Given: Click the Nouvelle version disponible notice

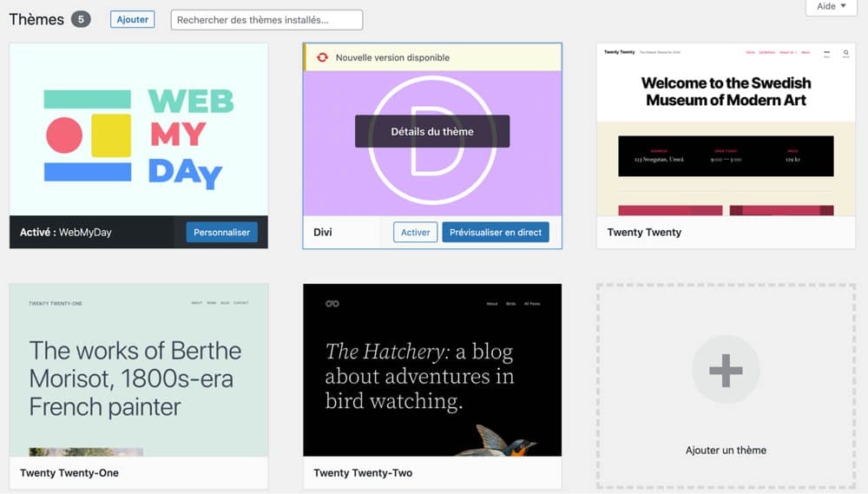Looking at the screenshot, I should tap(392, 57).
